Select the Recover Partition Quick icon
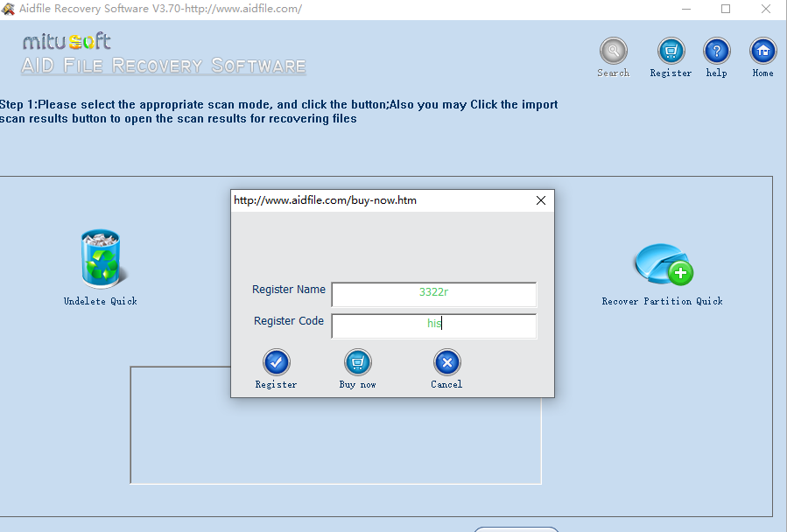Image resolution: width=787 pixels, height=532 pixels. [661, 262]
